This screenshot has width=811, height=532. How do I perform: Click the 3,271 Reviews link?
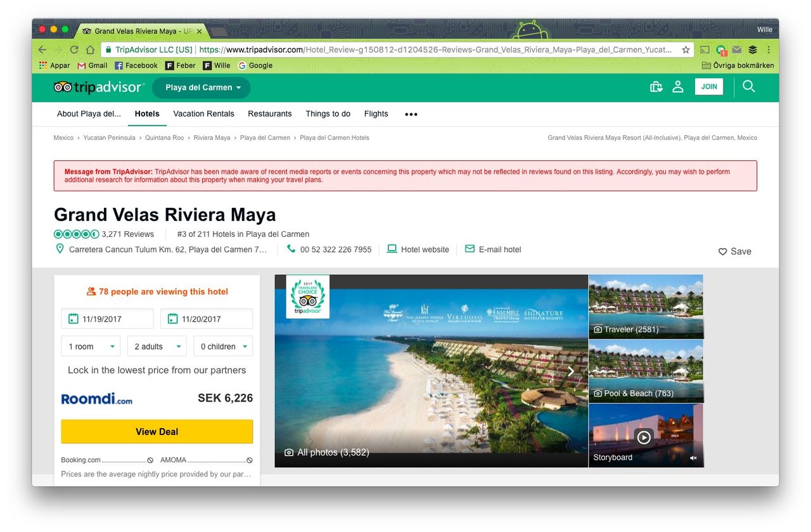click(x=128, y=234)
